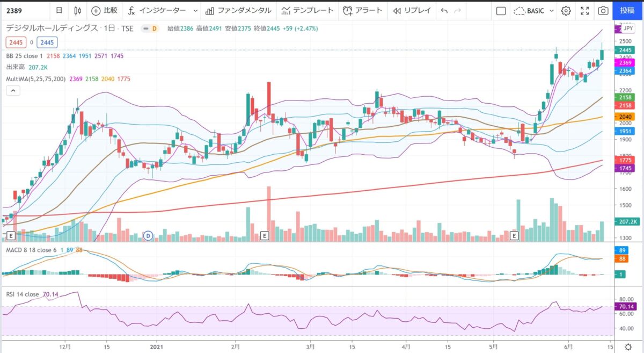Open the chart layout selector square icon
644x353 pixels.
pyautogui.click(x=501, y=10)
